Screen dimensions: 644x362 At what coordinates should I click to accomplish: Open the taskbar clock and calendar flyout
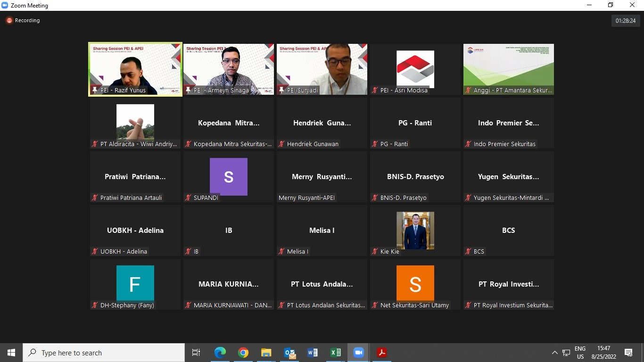pyautogui.click(x=603, y=353)
